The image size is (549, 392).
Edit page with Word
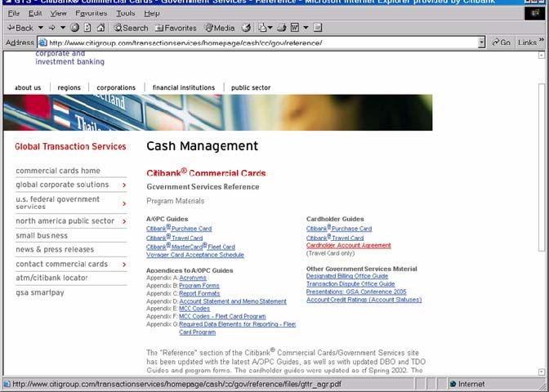point(295,28)
